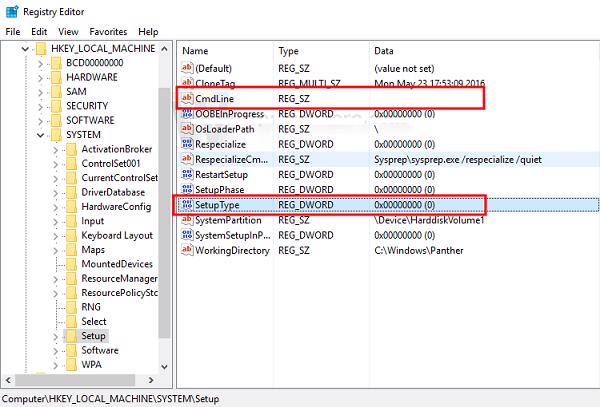Image resolution: width=600 pixels, height=407 pixels.
Task: Click the SAM folder icon
Action: click(x=56, y=92)
